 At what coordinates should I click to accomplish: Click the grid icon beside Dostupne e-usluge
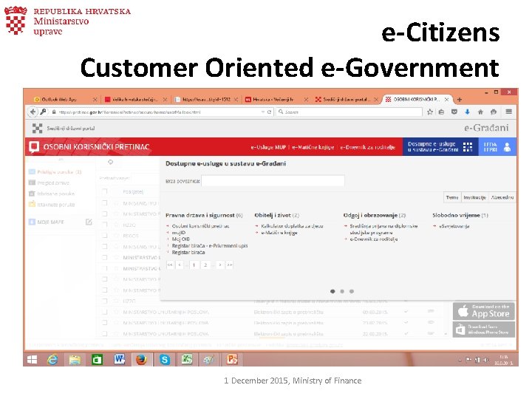[468, 147]
